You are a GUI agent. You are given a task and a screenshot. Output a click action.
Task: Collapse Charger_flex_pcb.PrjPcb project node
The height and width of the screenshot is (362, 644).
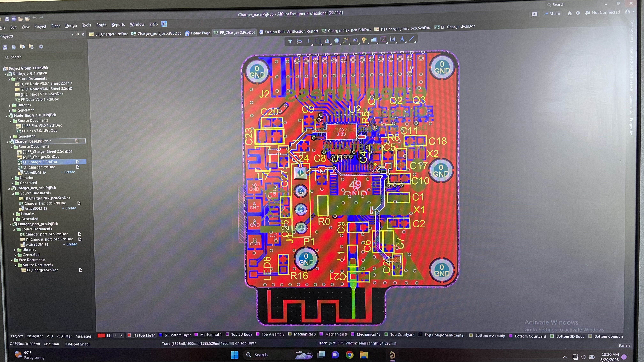point(9,188)
